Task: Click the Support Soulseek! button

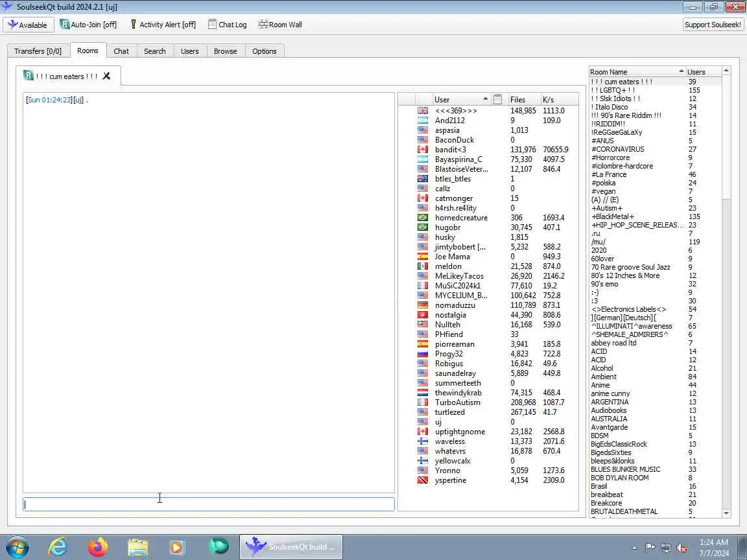Action: click(713, 25)
